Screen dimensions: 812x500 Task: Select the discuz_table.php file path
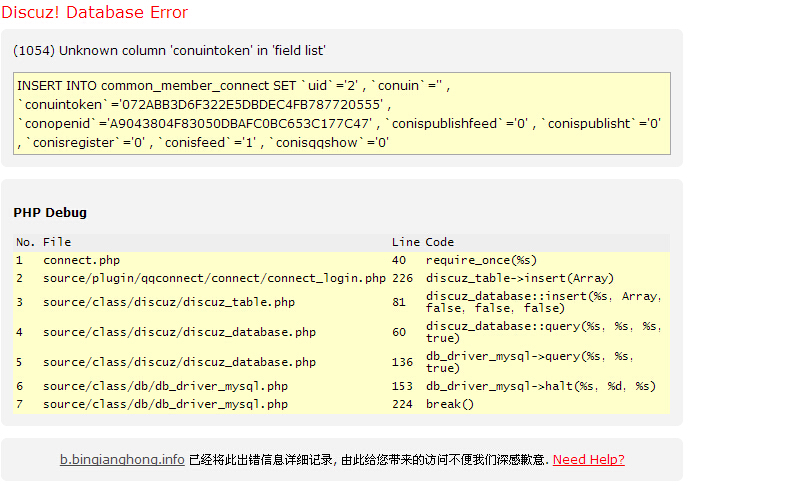point(169,302)
